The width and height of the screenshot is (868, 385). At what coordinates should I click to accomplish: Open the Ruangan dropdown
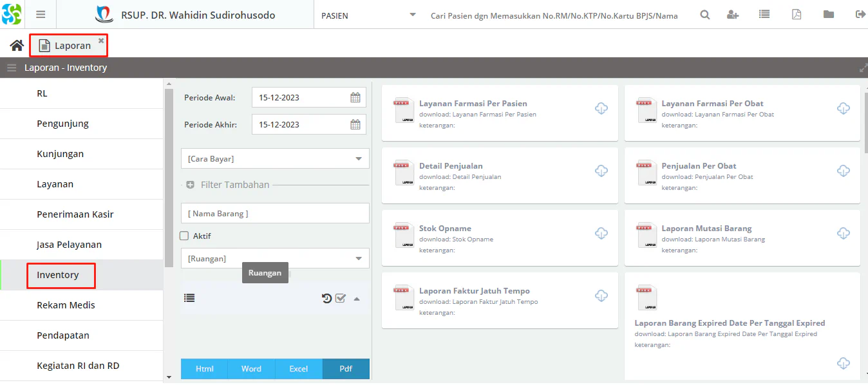[275, 258]
